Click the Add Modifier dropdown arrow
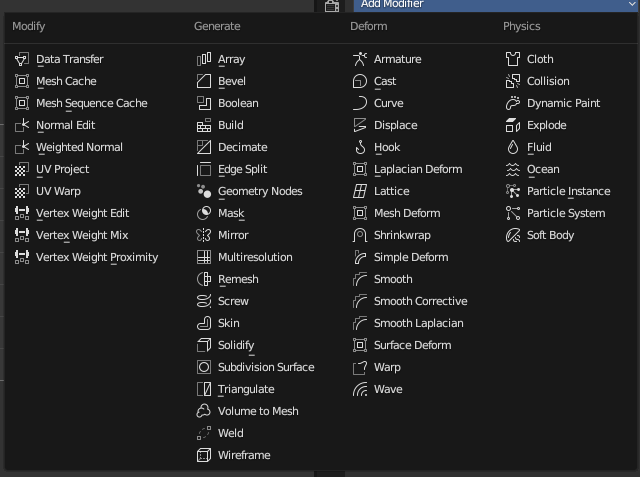Screen dimensions: 640x477 631,4
